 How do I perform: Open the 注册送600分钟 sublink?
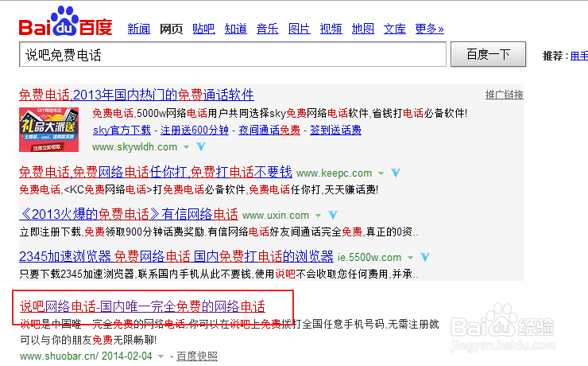pyautogui.click(x=195, y=130)
